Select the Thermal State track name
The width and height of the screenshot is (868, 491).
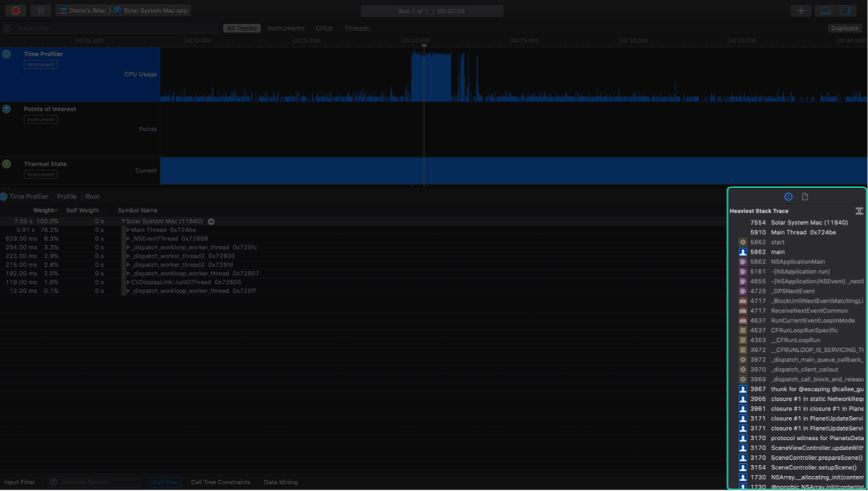[45, 164]
